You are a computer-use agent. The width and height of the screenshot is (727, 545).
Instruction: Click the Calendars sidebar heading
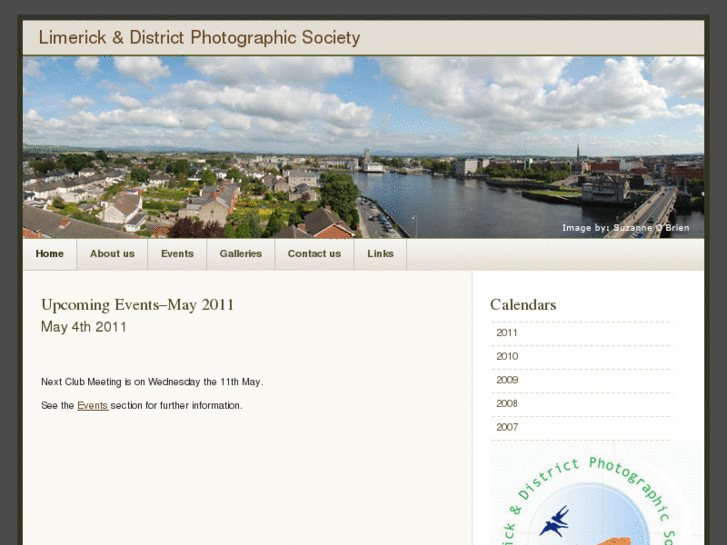tap(523, 305)
